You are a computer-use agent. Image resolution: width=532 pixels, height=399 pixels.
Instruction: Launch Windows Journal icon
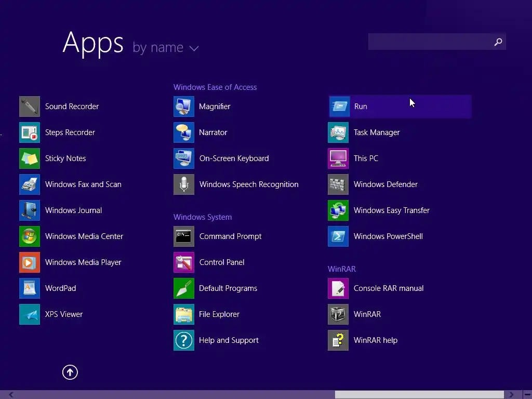click(30, 210)
